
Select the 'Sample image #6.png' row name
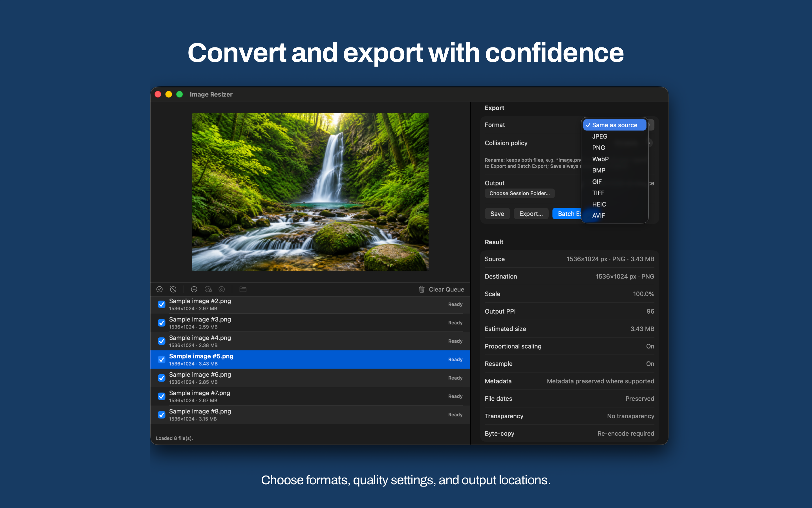200,375
